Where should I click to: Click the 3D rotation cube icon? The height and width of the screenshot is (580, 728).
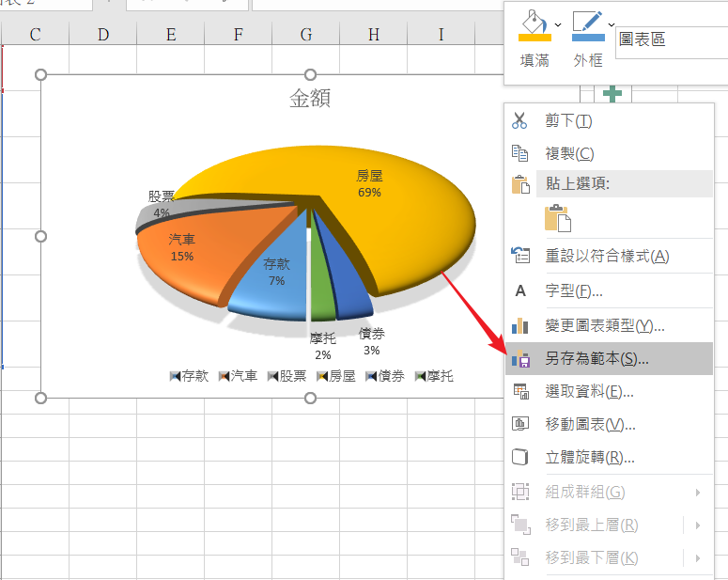click(520, 457)
